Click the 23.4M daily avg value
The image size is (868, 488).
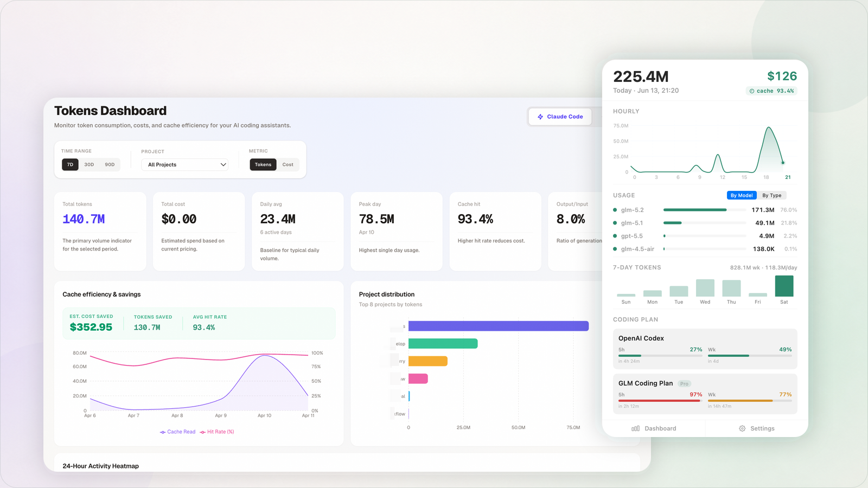[278, 219]
